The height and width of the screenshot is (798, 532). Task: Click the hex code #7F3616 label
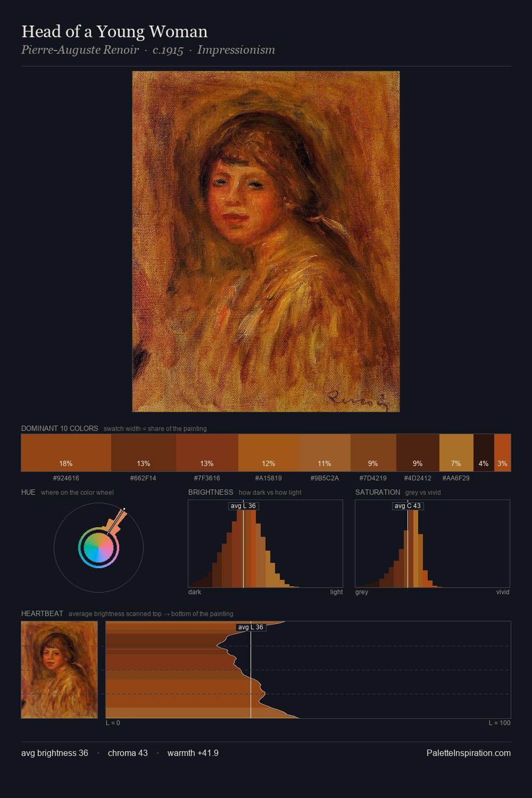click(x=207, y=478)
